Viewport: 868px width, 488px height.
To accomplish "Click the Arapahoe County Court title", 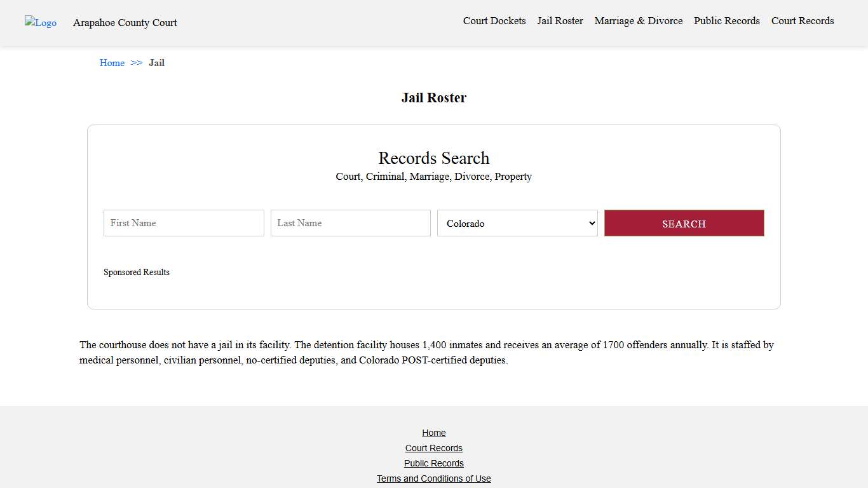I will 125,23.
